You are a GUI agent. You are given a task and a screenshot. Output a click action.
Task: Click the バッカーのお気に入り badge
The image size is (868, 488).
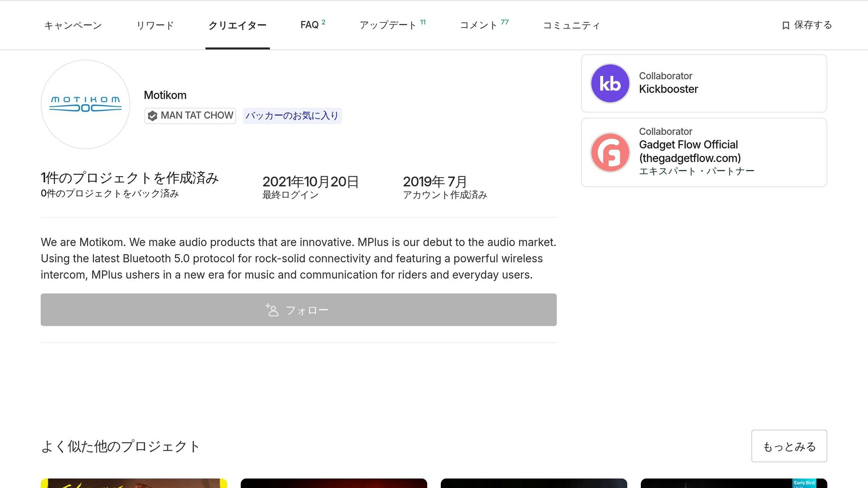[x=292, y=116]
